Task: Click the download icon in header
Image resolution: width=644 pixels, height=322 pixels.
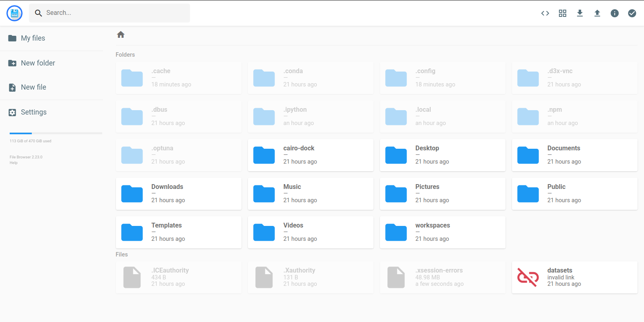Action: [580, 13]
